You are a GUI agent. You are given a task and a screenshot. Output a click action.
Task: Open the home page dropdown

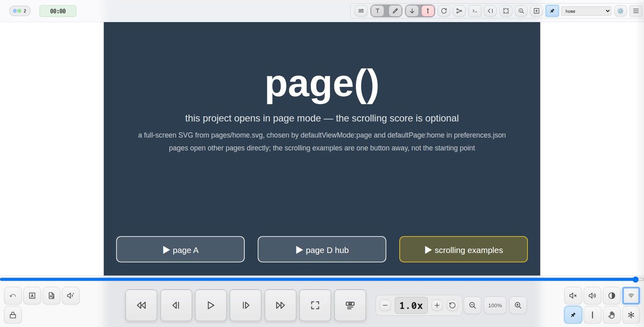coord(586,11)
